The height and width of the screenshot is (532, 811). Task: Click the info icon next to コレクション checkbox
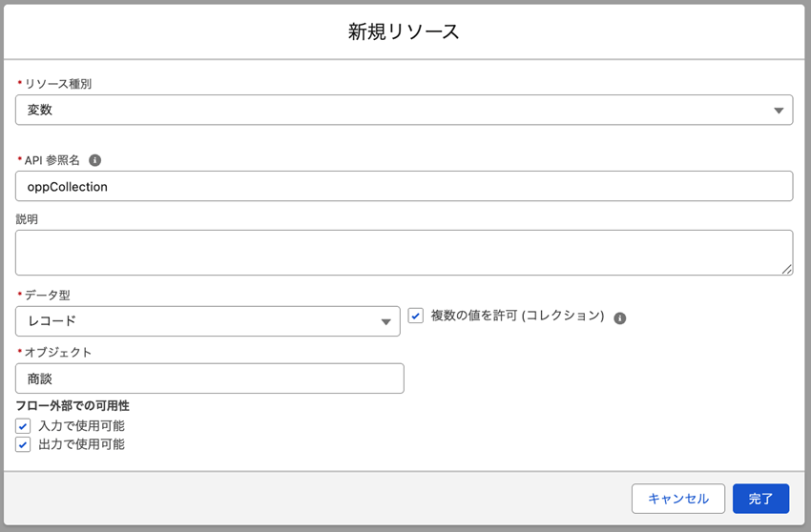pyautogui.click(x=619, y=317)
